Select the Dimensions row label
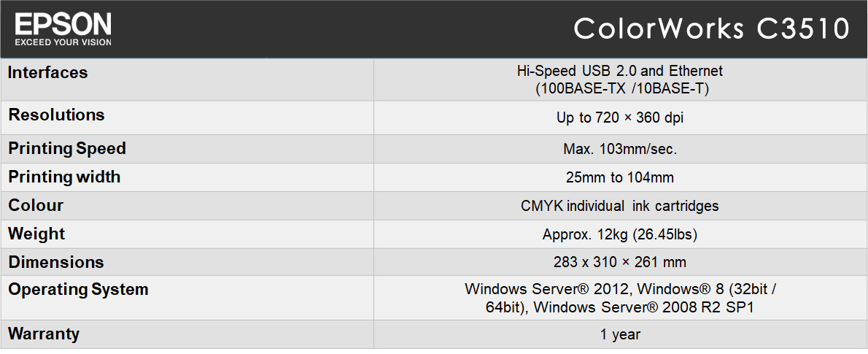This screenshot has height=354, width=868. click(56, 262)
